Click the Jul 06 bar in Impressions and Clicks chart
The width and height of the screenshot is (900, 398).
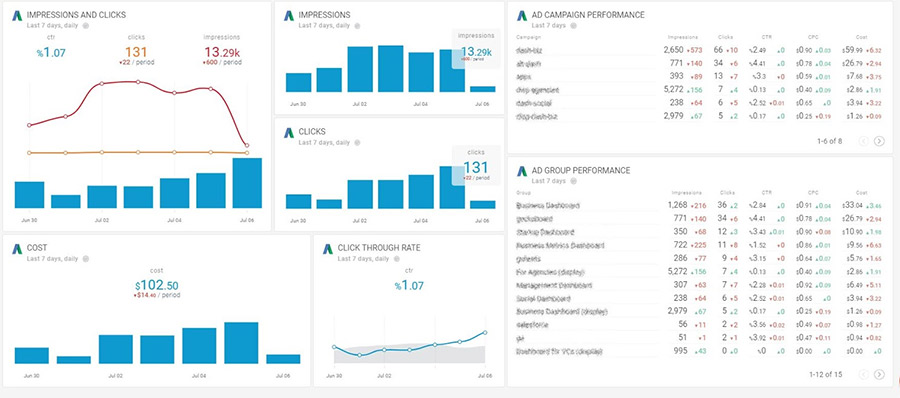click(247, 183)
